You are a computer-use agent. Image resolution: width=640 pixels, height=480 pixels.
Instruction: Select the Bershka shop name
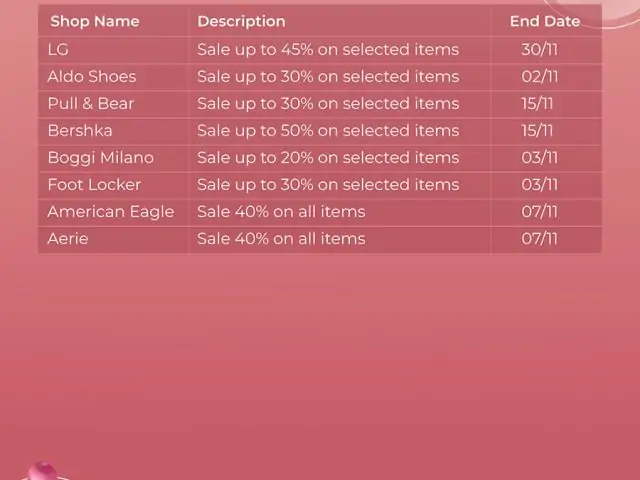tap(80, 131)
